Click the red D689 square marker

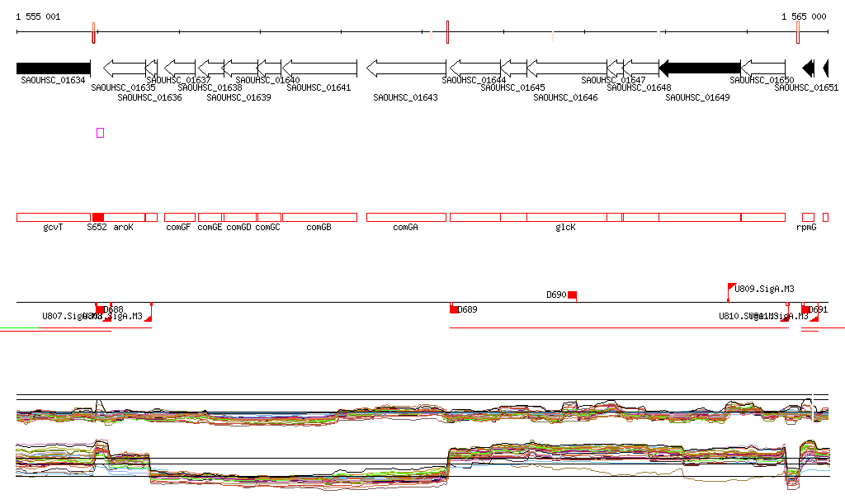tap(454, 309)
